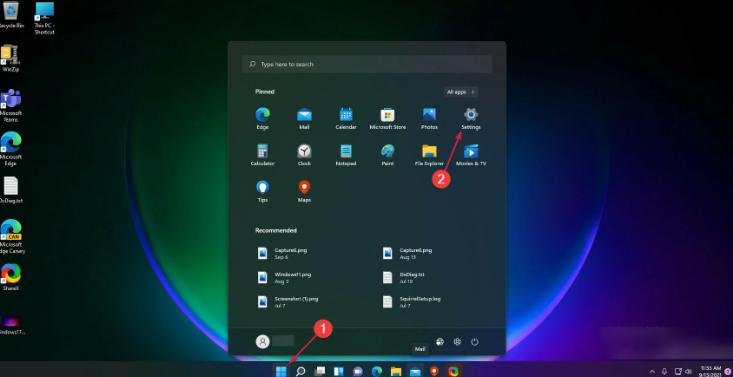The height and width of the screenshot is (377, 733).
Task: Select the Recycle Bin desktop icon
Action: pos(11,15)
